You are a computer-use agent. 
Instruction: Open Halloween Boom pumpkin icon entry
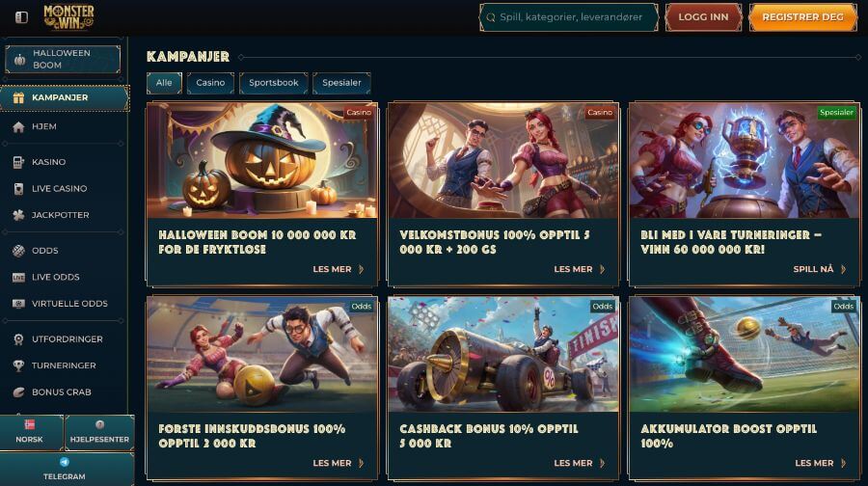pos(20,59)
